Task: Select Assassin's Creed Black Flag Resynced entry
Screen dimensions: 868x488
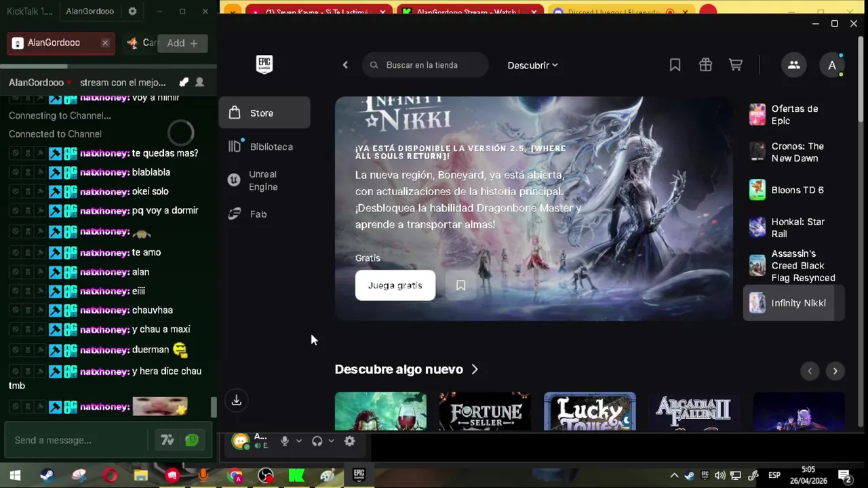Action: tap(794, 266)
